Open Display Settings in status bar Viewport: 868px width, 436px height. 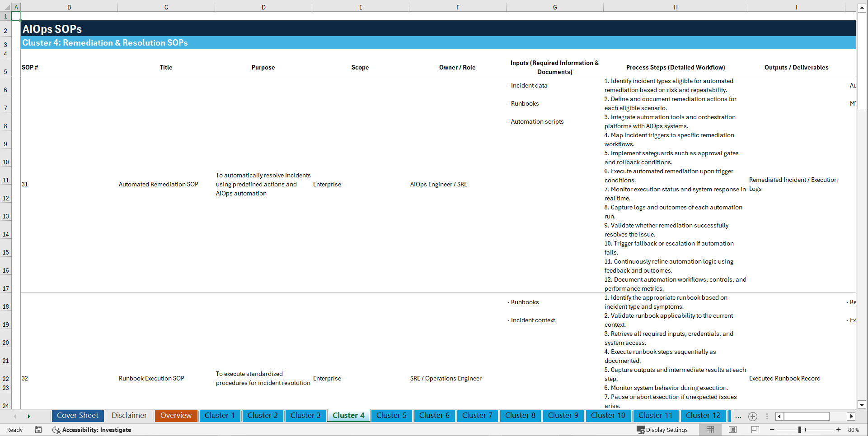click(x=662, y=430)
